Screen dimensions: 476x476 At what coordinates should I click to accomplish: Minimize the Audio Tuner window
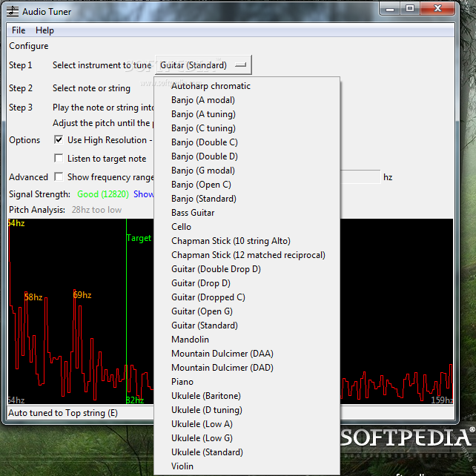point(390,9)
